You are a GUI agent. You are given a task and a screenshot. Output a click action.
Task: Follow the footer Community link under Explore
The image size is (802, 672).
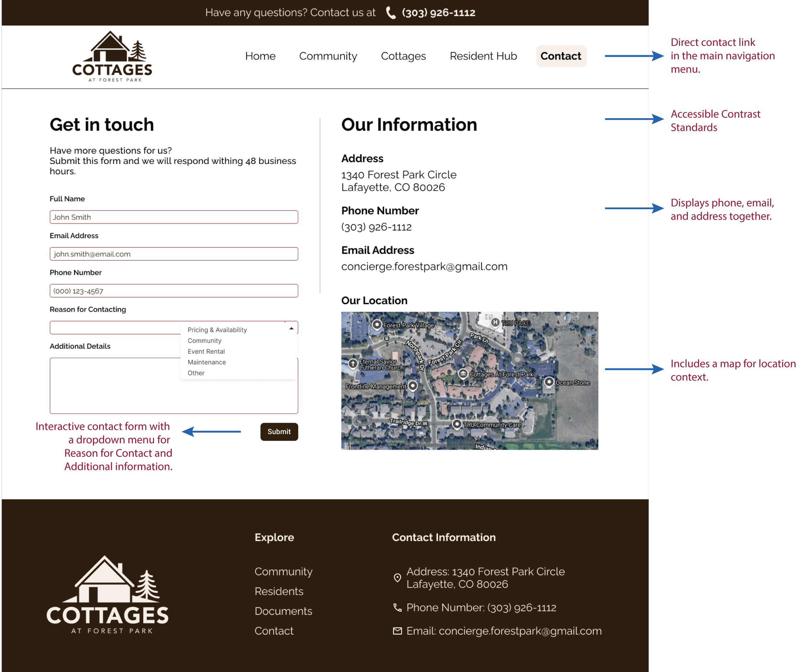(x=283, y=571)
